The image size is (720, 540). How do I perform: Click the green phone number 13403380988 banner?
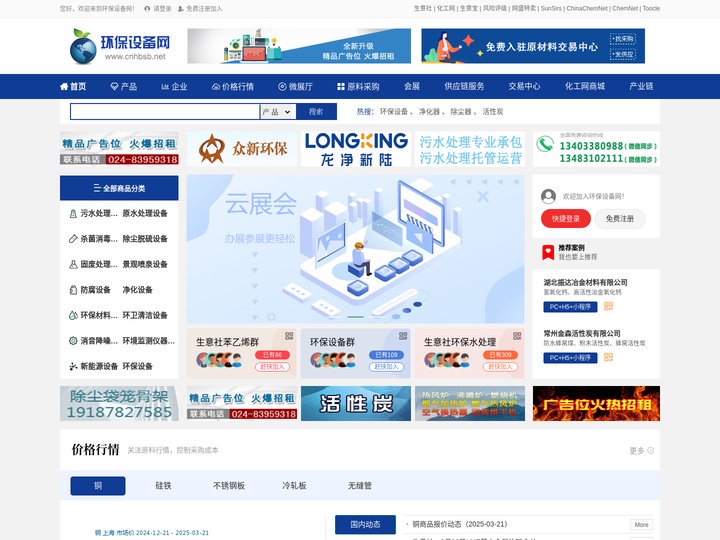596,149
